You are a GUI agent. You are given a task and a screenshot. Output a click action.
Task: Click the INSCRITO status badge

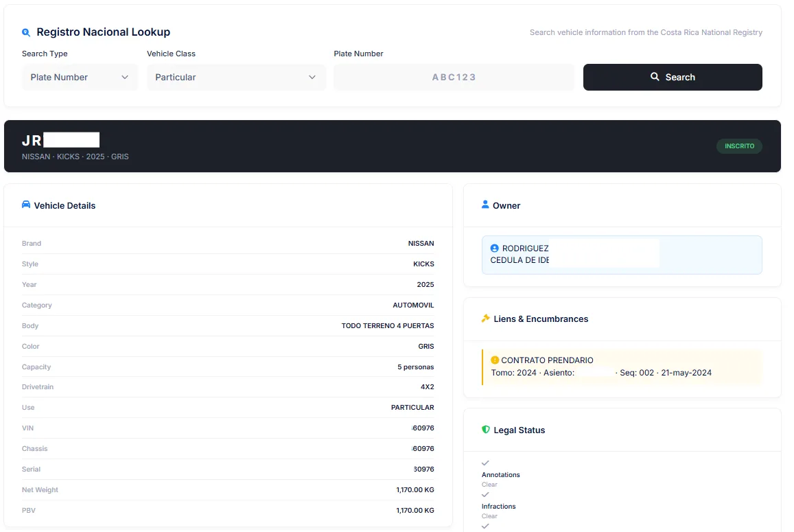click(739, 146)
